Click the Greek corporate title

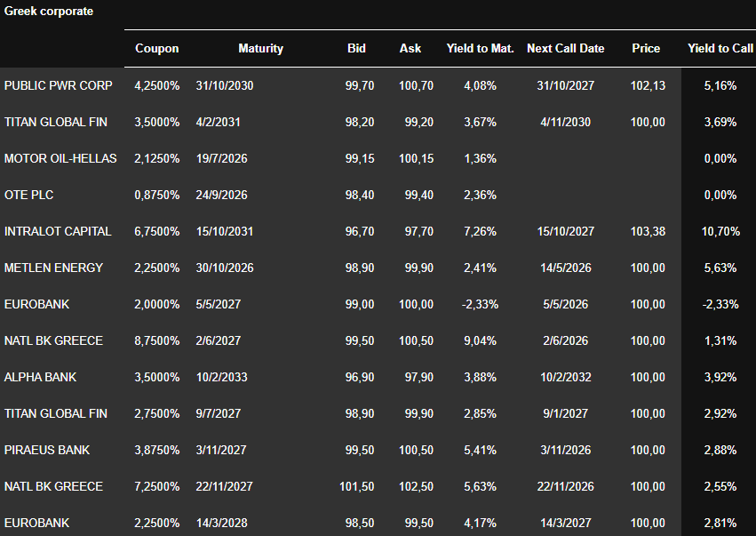point(49,11)
